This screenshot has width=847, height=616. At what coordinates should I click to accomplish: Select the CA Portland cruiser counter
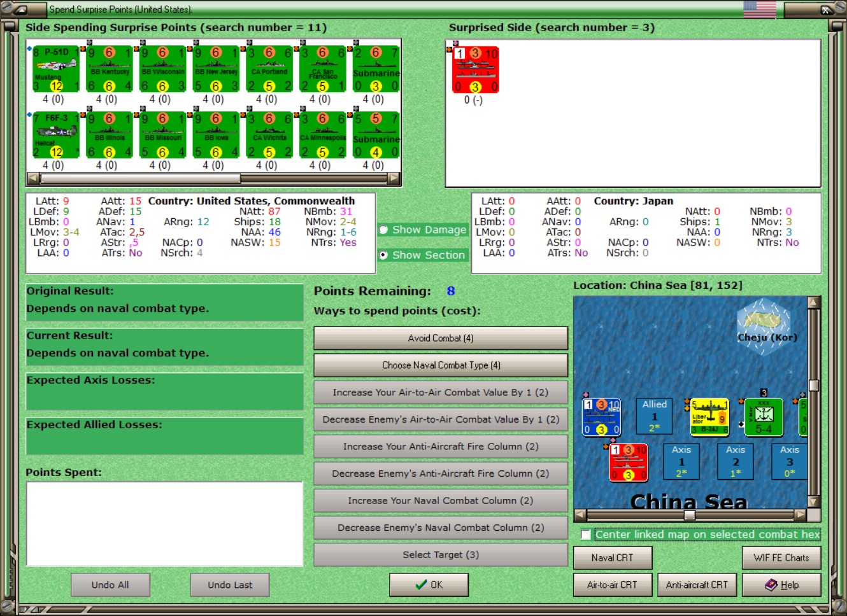[269, 69]
